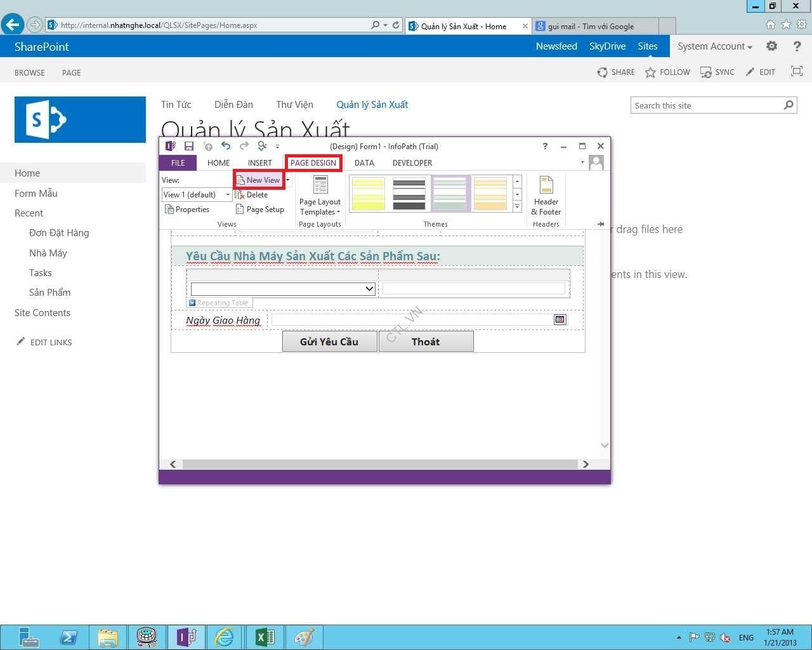This screenshot has width=812, height=650.
Task: Expand the Themes gallery more arrow
Action: [517, 207]
